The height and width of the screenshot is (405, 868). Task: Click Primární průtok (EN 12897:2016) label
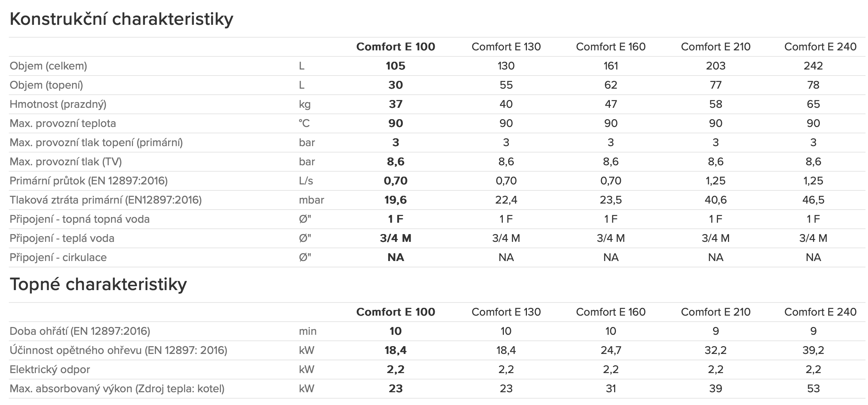point(89,181)
